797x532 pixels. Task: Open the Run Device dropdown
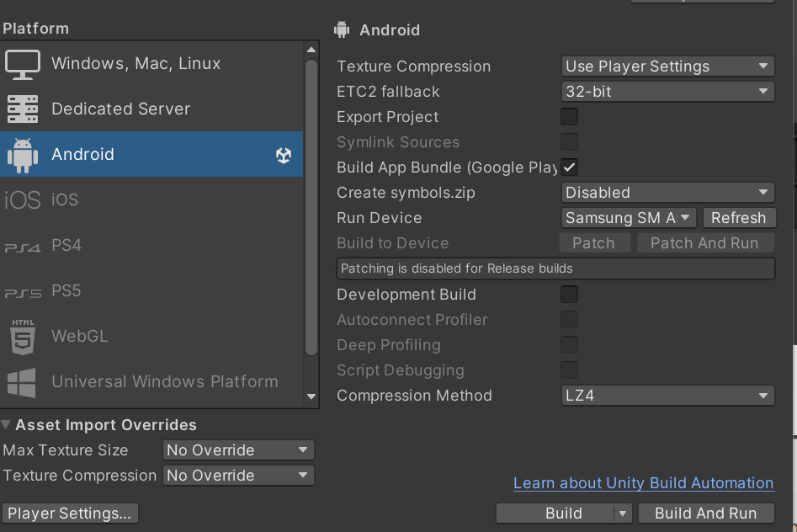tap(629, 218)
